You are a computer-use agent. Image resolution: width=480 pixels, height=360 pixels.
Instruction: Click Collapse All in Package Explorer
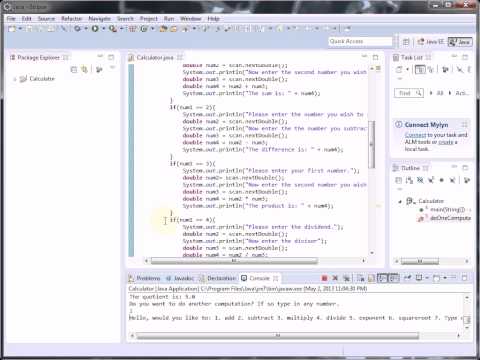[x=74, y=69]
